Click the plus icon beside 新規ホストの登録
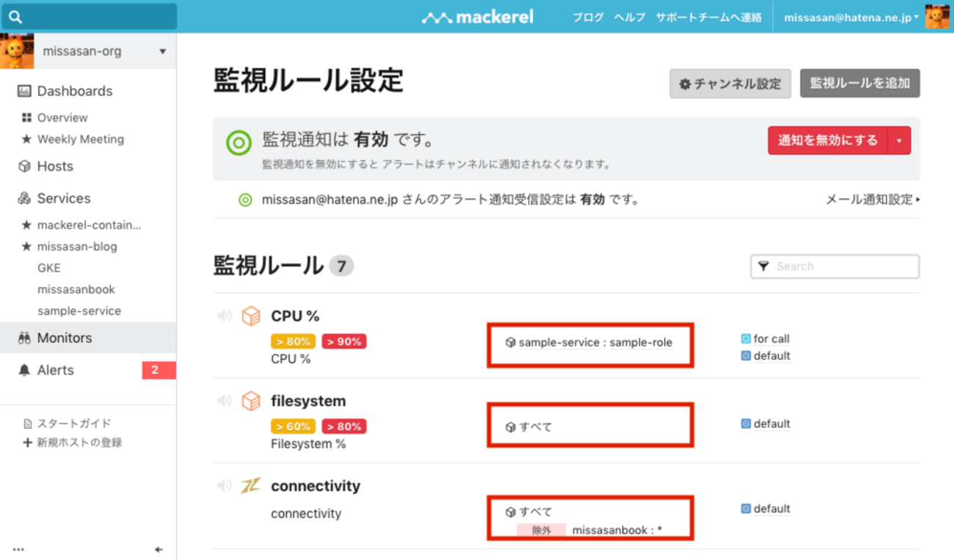The width and height of the screenshot is (954, 560). click(x=27, y=443)
